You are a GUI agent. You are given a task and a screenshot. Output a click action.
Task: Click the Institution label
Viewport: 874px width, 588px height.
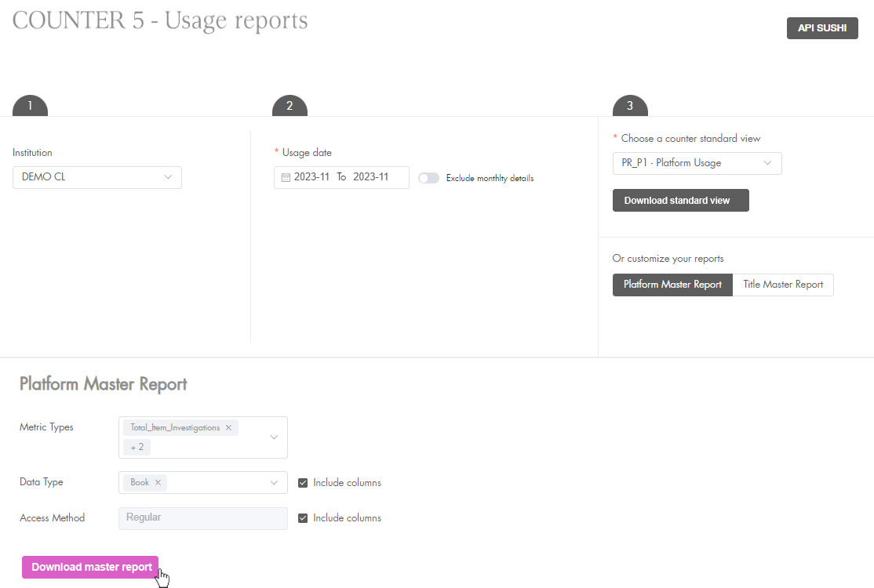32,153
